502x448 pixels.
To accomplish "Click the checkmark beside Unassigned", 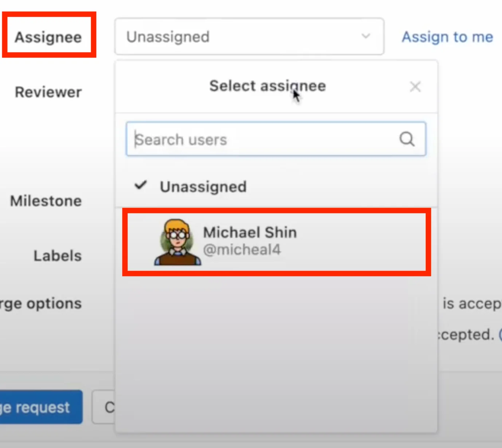I will pyautogui.click(x=141, y=185).
